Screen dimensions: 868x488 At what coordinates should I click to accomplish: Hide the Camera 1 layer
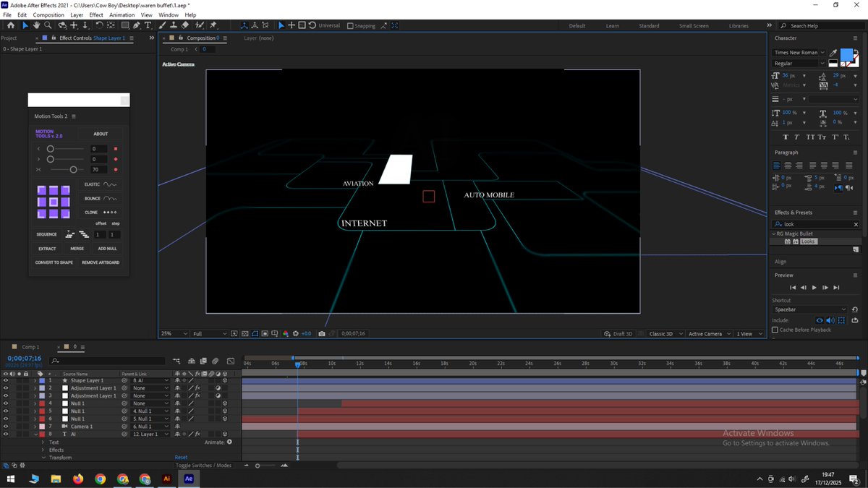pos(6,427)
